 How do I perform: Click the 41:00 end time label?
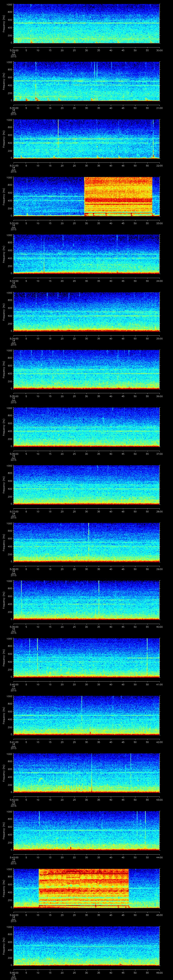(x=159, y=684)
